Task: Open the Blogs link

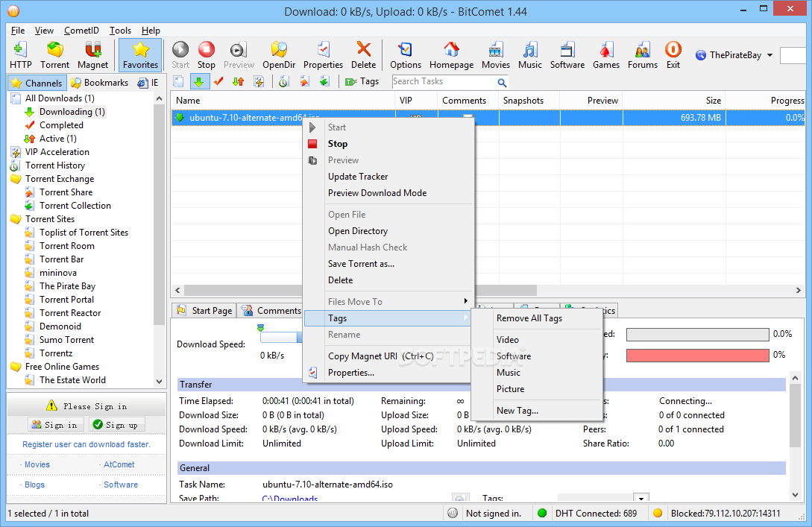Action: click(x=34, y=485)
